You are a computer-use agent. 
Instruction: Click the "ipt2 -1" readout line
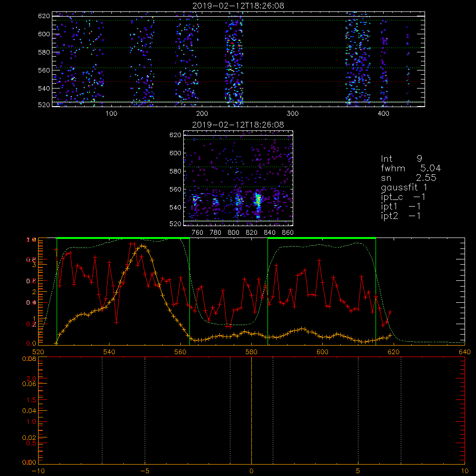tap(401, 216)
